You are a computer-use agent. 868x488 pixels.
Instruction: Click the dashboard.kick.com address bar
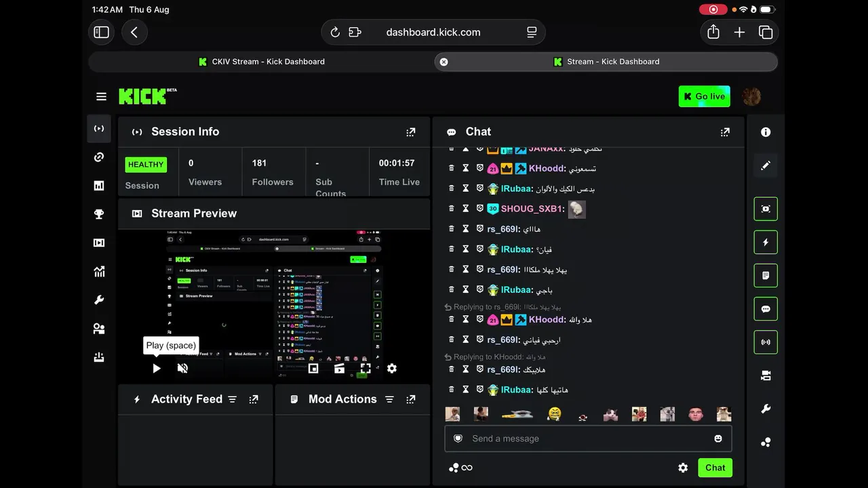pos(433,32)
